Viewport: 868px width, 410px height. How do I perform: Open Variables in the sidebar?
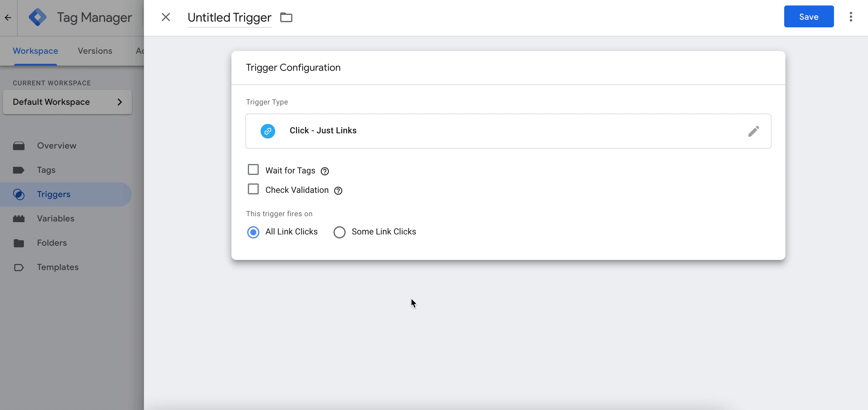(x=56, y=219)
